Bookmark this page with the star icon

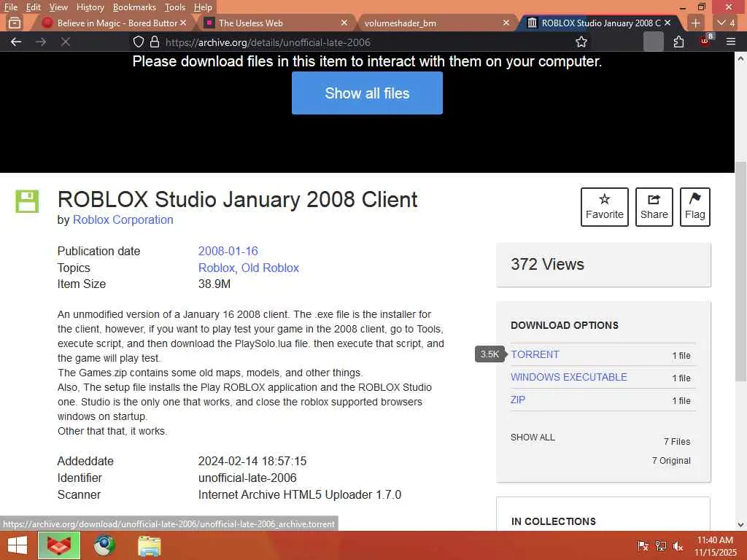point(581,42)
